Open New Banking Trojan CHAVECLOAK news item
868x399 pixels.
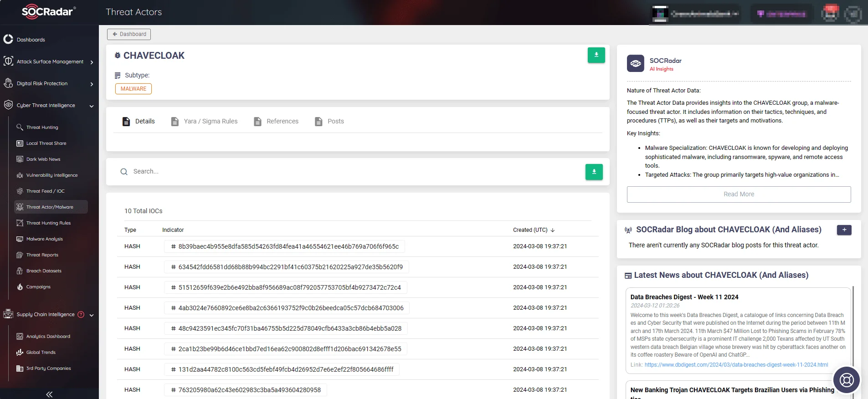coord(732,390)
